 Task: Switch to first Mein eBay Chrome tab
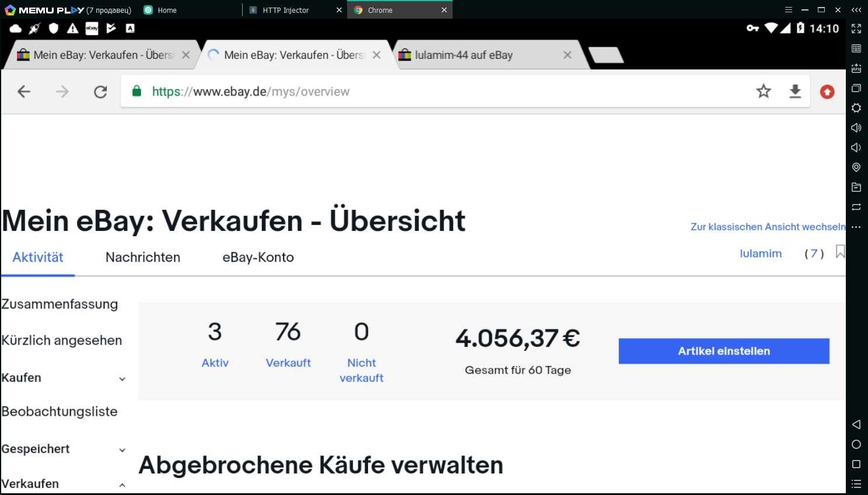click(x=103, y=55)
